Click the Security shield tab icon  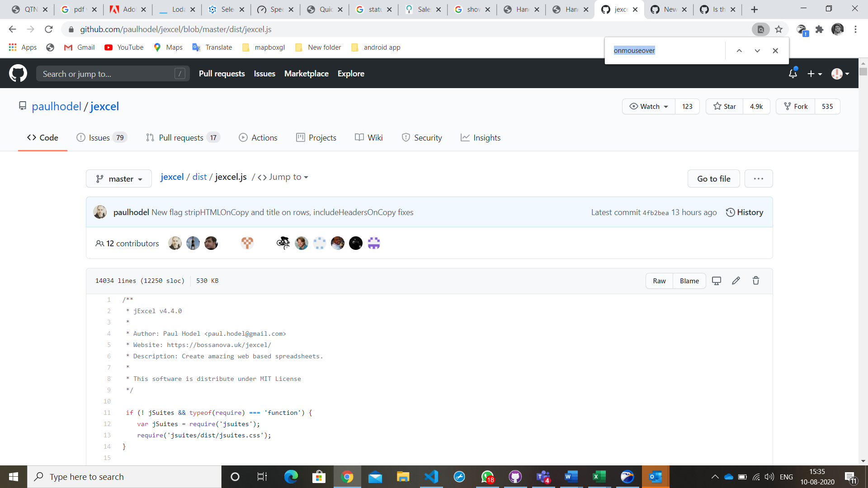coord(406,137)
